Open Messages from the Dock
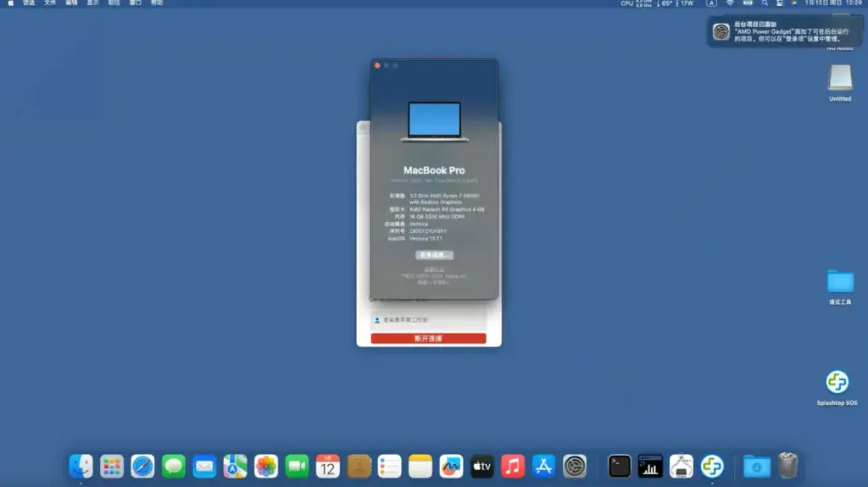Screen dimensions: 868x487 (173, 466)
